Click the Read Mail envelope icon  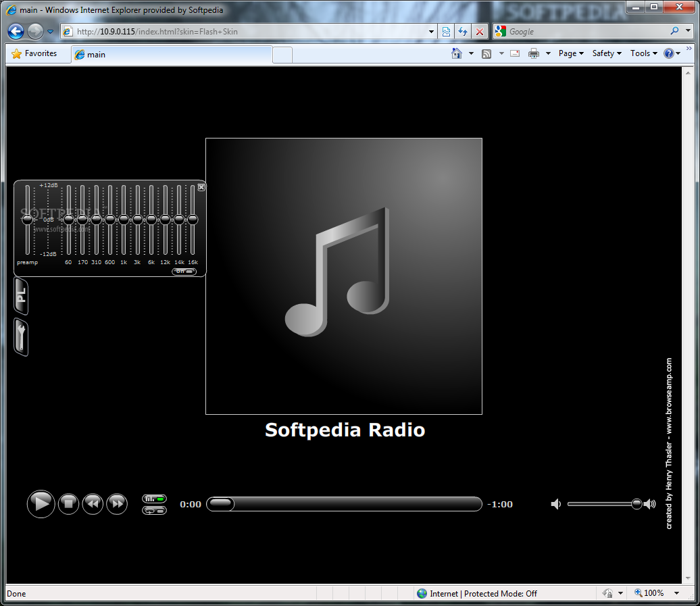point(515,53)
